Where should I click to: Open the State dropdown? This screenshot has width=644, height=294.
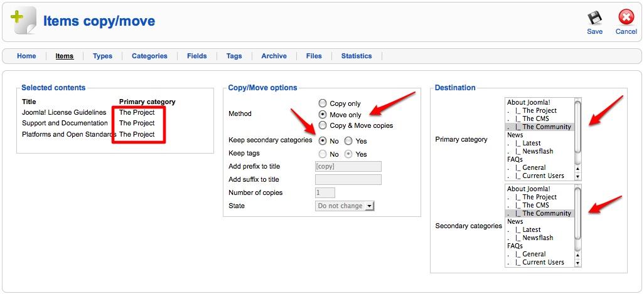tap(345, 206)
